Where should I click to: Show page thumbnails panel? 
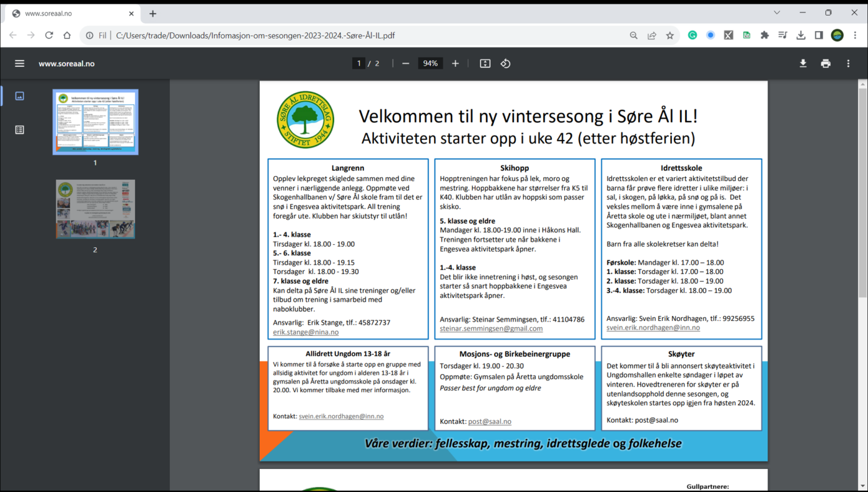(20, 96)
